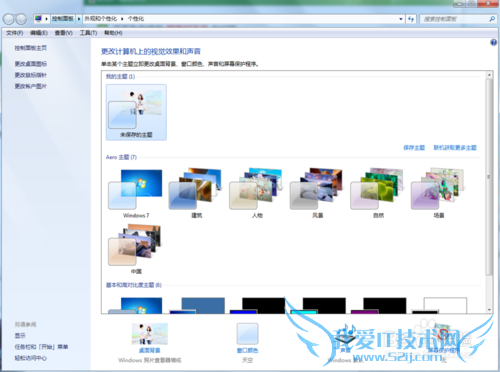Open the 工具(T) menu
The height and width of the screenshot is (372, 500).
88,33
